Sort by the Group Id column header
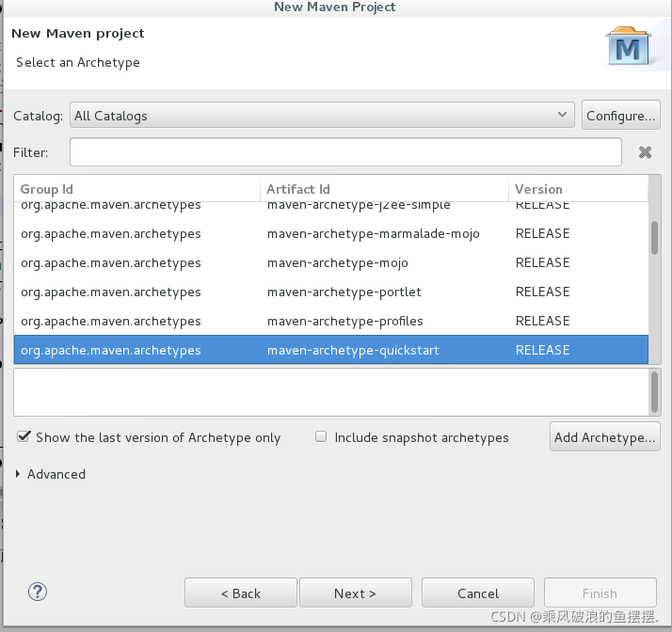 click(136, 189)
